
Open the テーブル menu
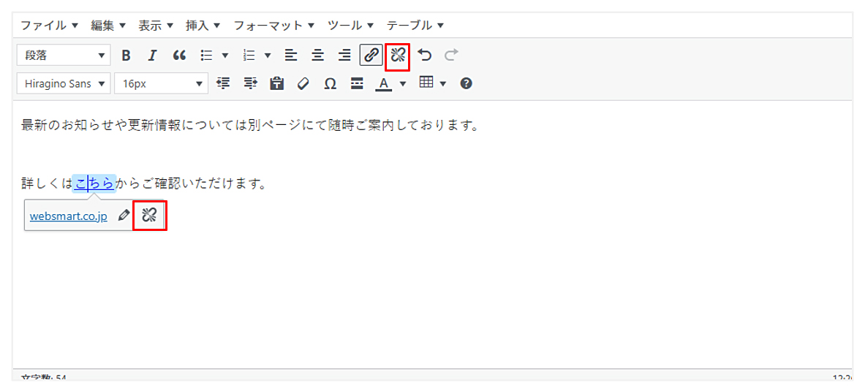[x=415, y=25]
